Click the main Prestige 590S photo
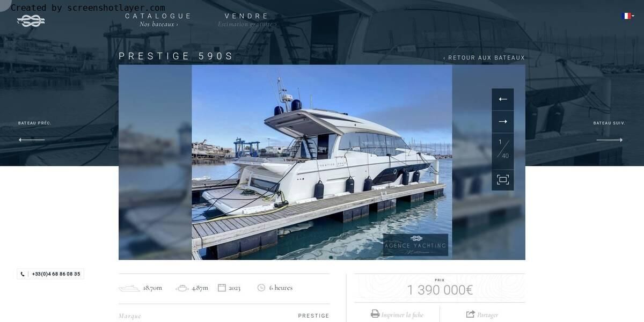Screen dimensions: 644x322 point(322,163)
